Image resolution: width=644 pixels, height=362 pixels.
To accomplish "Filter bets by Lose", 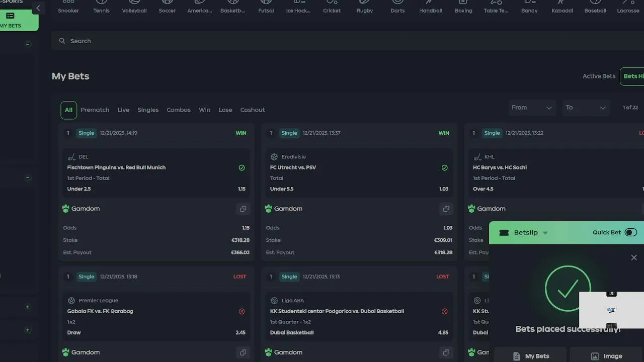I will point(225,110).
